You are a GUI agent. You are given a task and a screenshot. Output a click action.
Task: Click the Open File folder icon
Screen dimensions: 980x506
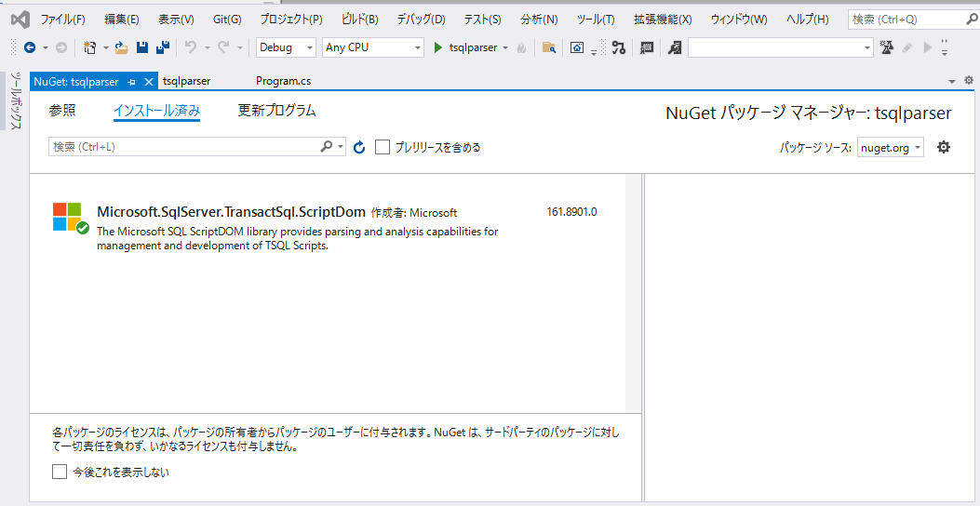tap(121, 47)
